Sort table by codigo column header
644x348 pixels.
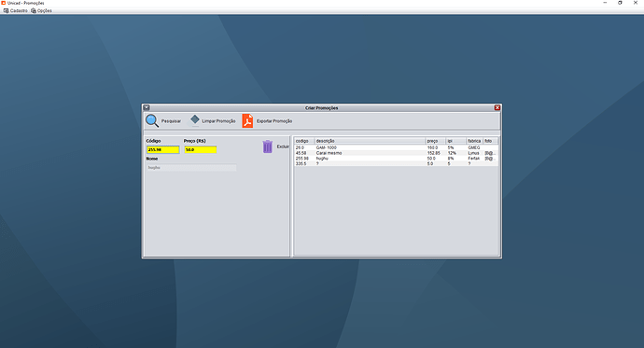(x=304, y=141)
